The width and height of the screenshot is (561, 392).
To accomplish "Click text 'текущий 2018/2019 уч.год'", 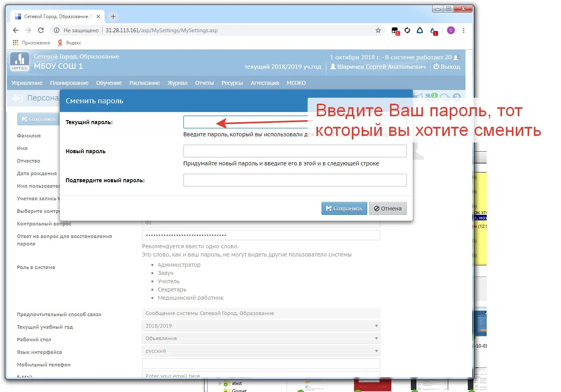I will 283,67.
